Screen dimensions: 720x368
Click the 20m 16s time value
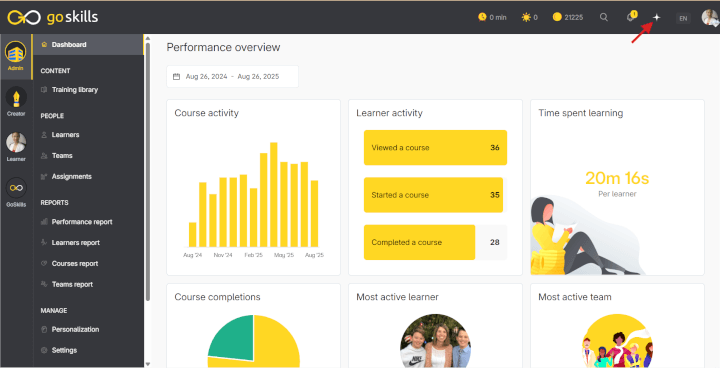click(x=617, y=178)
